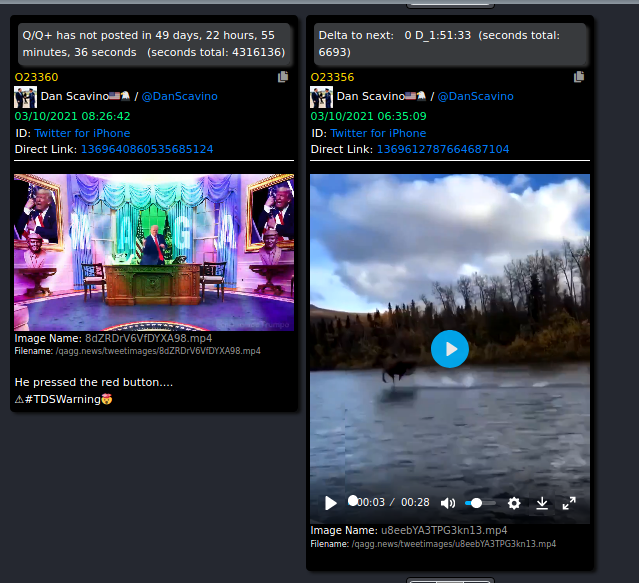Screen dimensions: 639x583
Task: Click the filename path ending in 8dZRDrV6VfDYXA98.mp4
Action: [x=158, y=351]
